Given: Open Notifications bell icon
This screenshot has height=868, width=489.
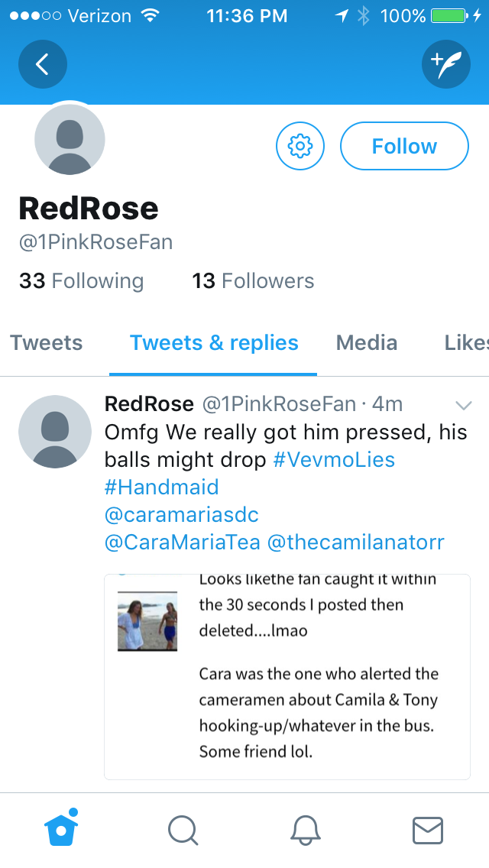Looking at the screenshot, I should [306, 831].
